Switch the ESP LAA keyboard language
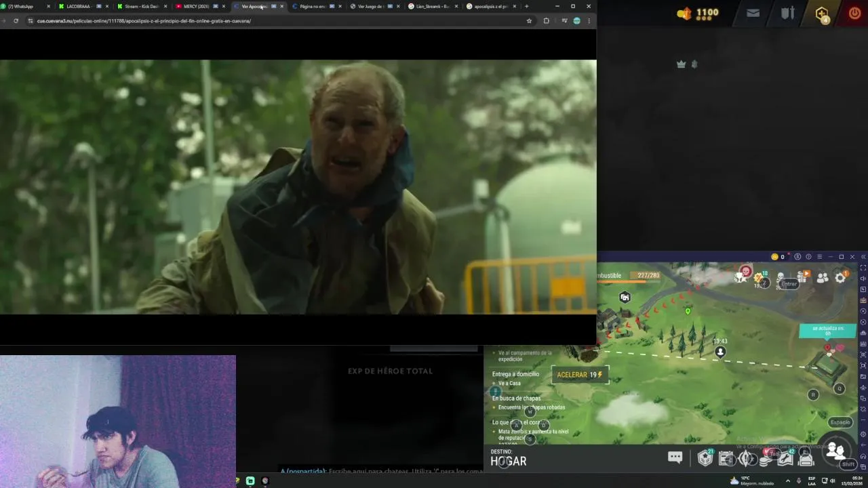 (x=812, y=481)
